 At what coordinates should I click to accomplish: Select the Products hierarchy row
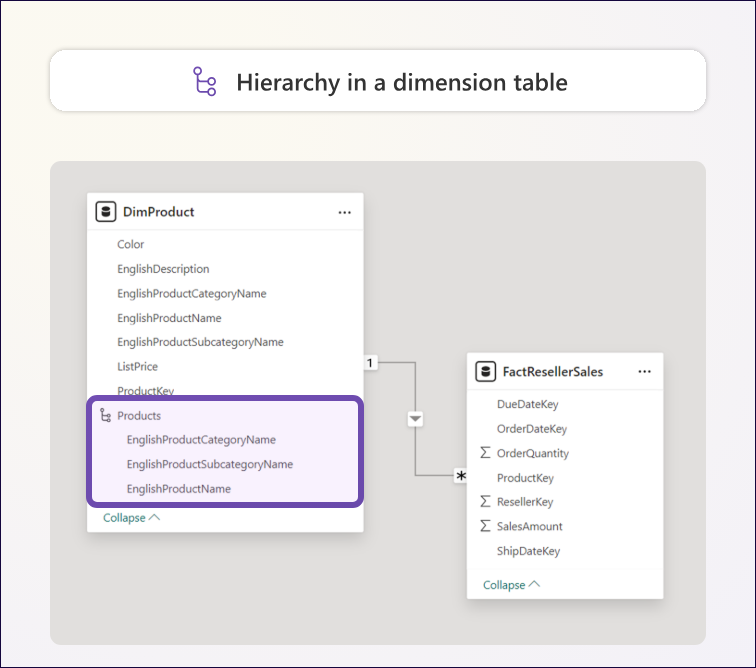(139, 415)
